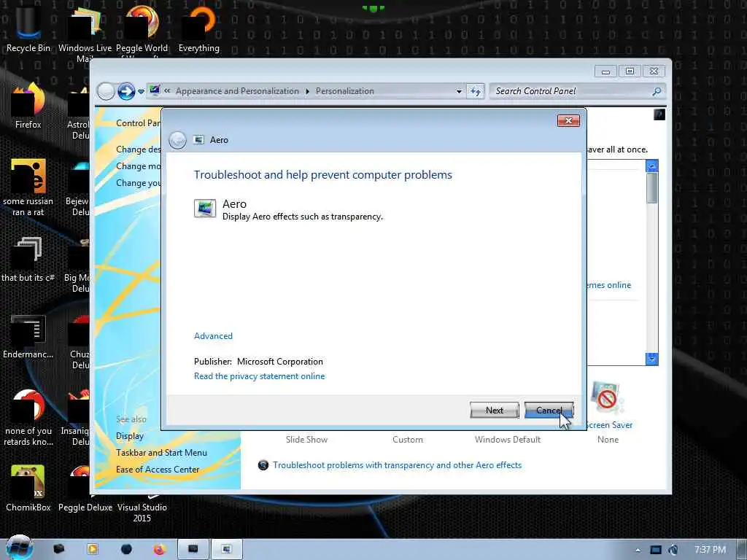Open the volume tray icon
This screenshot has height=560, width=747.
point(673,550)
